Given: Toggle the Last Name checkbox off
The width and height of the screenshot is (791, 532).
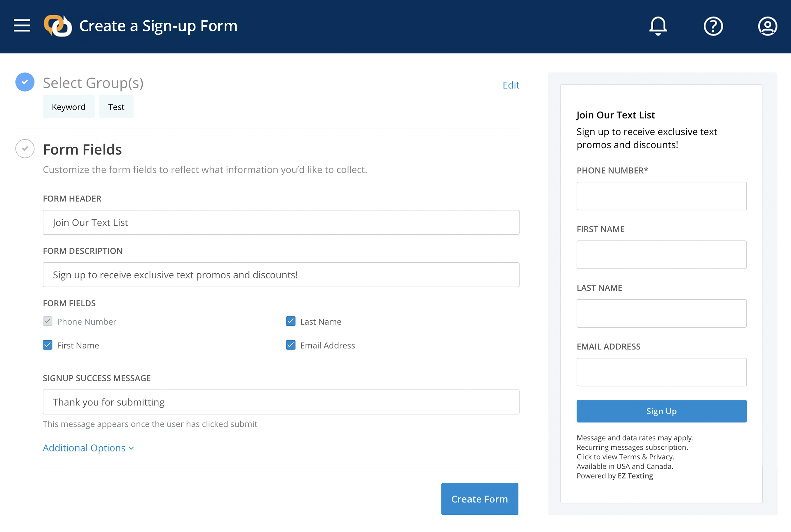Looking at the screenshot, I should coord(291,321).
